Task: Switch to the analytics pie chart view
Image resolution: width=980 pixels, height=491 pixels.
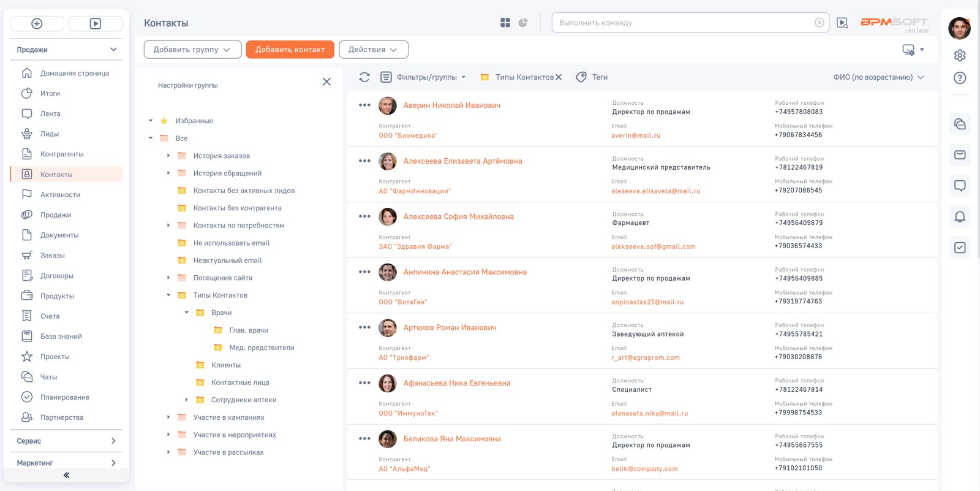Action: pos(523,23)
